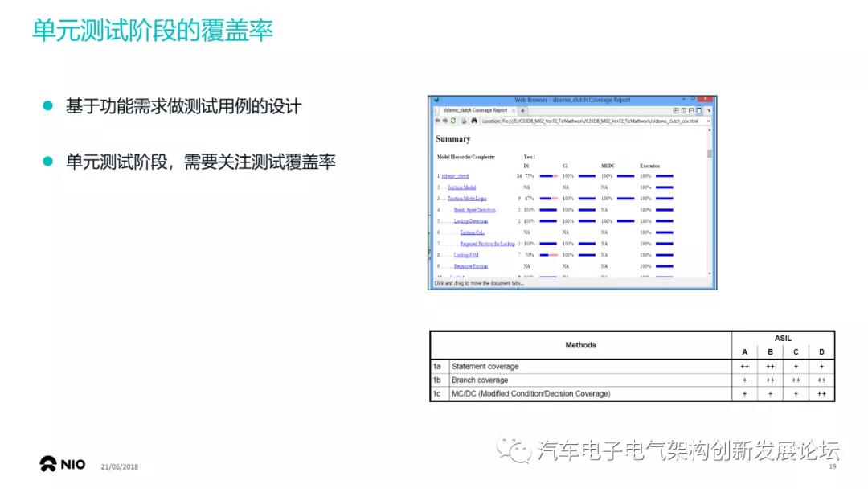Viewport: 868px width, 489px height.
Task: Click the 75% D1 coverage bar for sldemo_clutch
Action: [549, 176]
